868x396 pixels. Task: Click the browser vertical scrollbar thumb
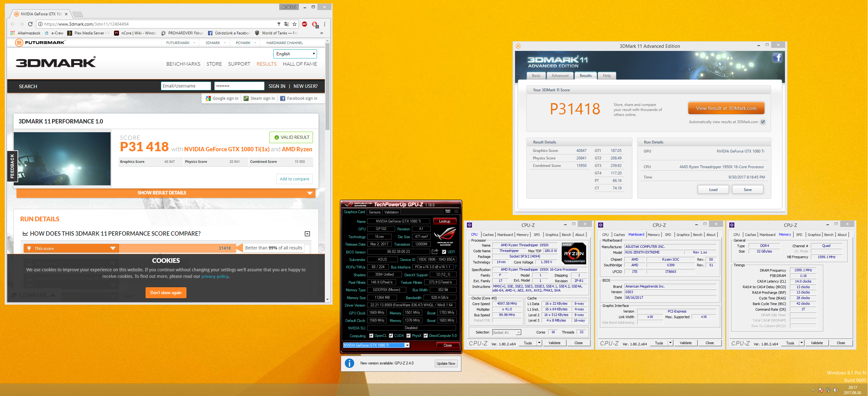pyautogui.click(x=327, y=87)
